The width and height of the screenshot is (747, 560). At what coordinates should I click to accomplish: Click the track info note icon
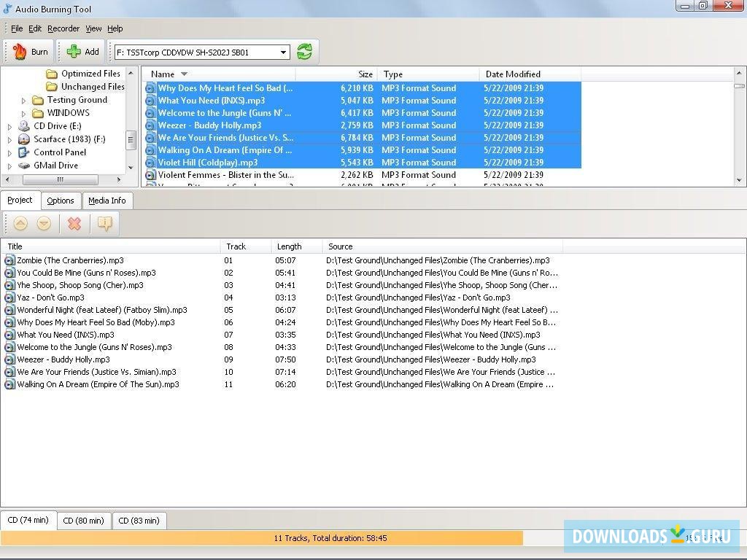105,223
